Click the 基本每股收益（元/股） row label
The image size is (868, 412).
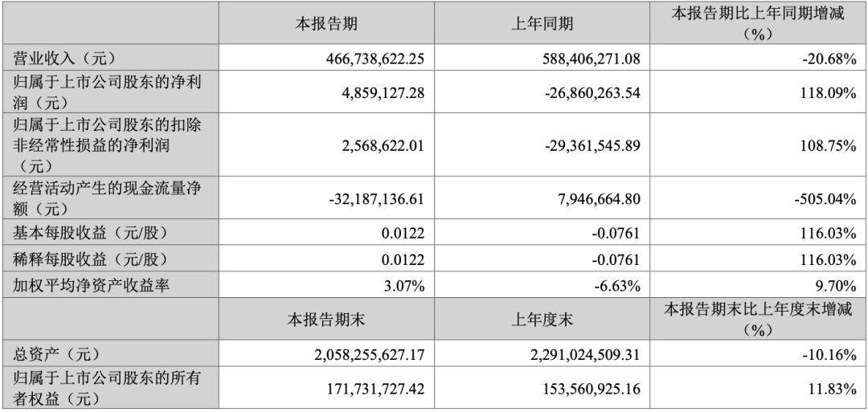89,234
